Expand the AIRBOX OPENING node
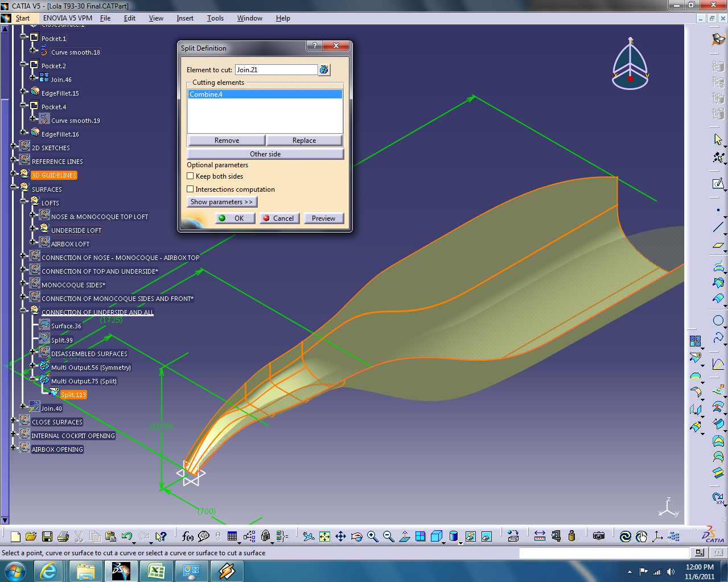 click(13, 447)
